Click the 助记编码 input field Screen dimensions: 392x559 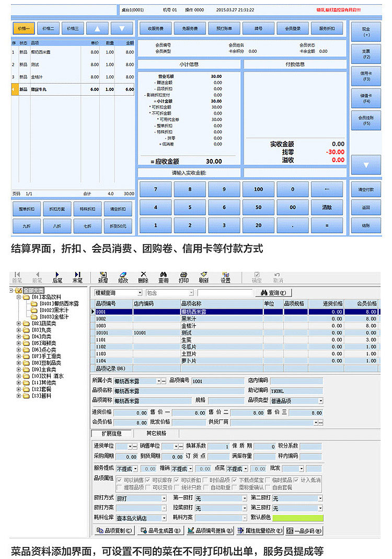296,391
